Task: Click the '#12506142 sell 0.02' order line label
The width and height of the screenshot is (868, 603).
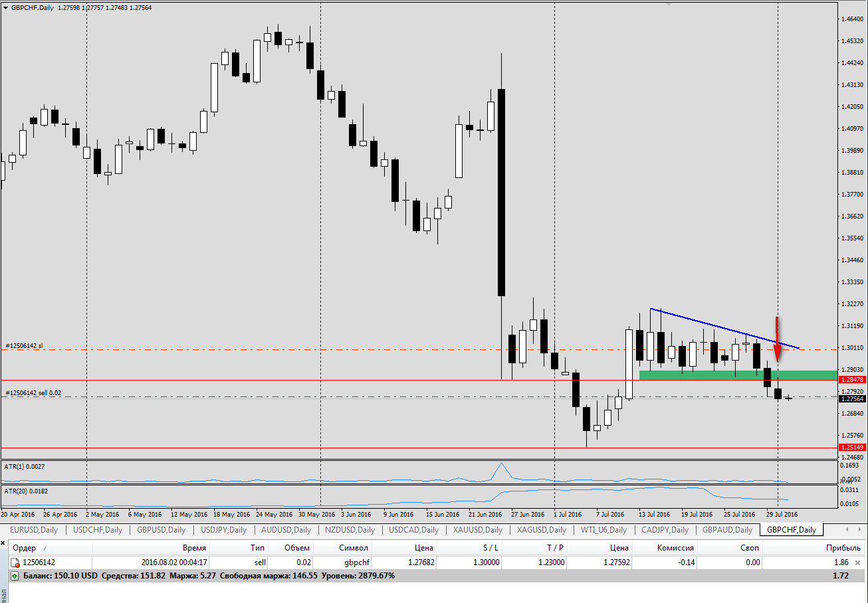Action: pyautogui.click(x=33, y=392)
